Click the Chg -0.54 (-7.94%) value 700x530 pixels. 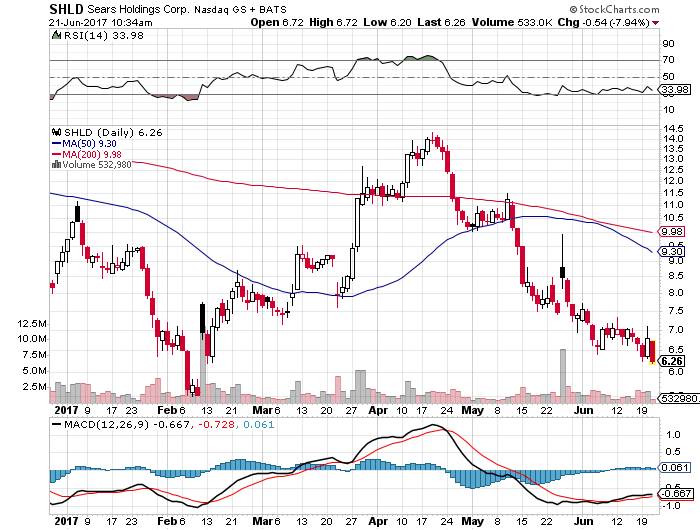click(604, 22)
